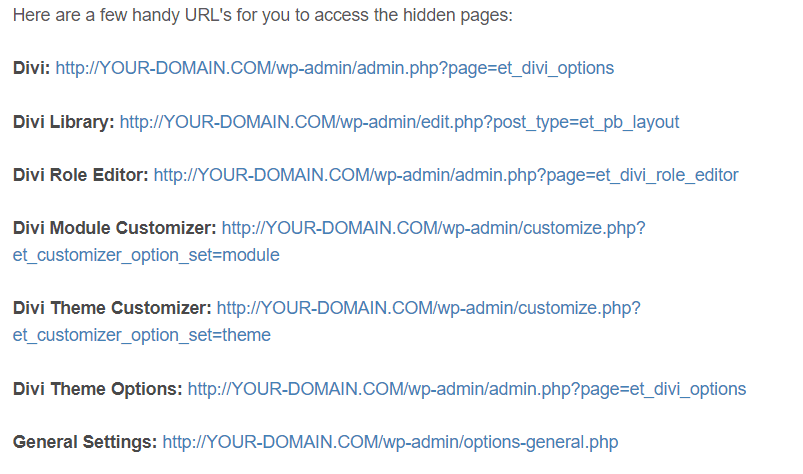Click 'post_type=et_pb_layout' in the Library link
This screenshot has height=474, width=803.
click(x=586, y=122)
